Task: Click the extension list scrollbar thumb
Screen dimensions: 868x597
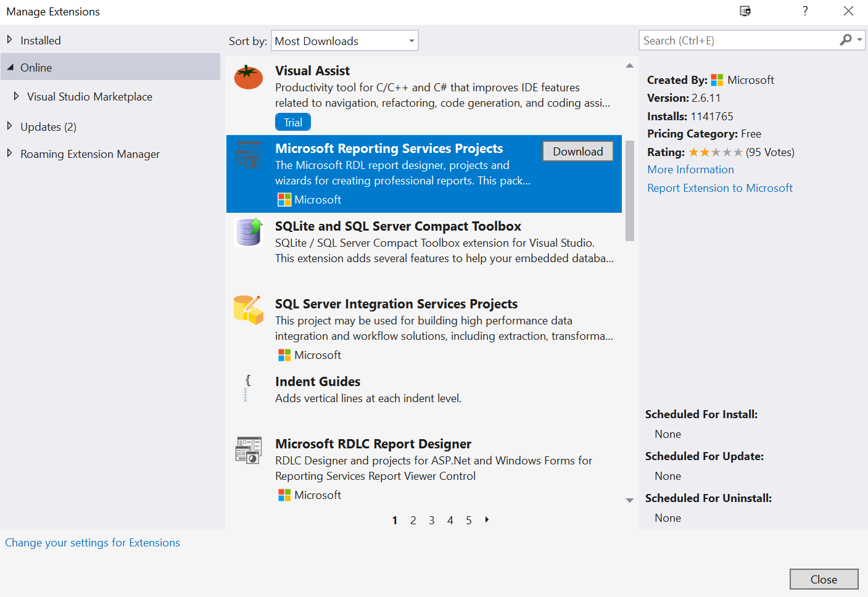Action: click(x=630, y=191)
